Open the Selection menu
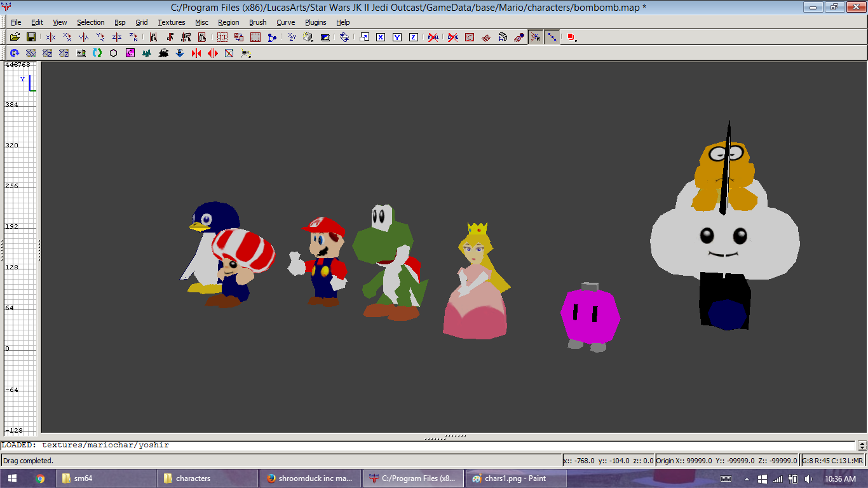 click(90, 22)
